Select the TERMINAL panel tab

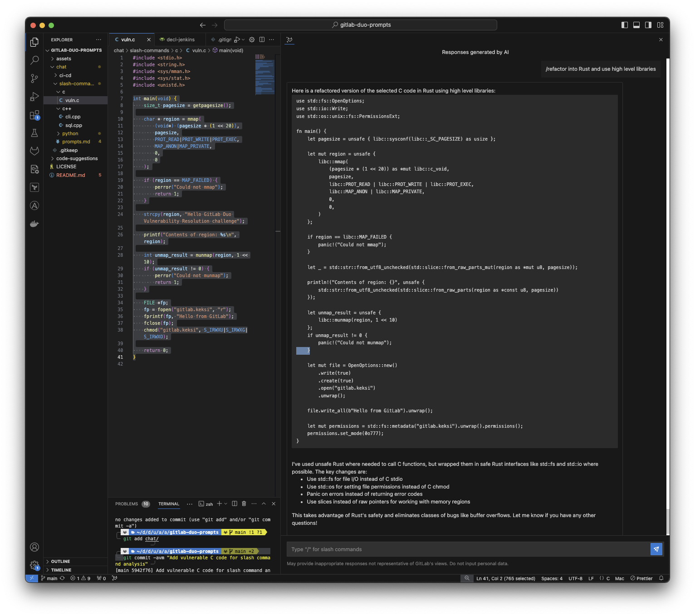[x=169, y=504]
